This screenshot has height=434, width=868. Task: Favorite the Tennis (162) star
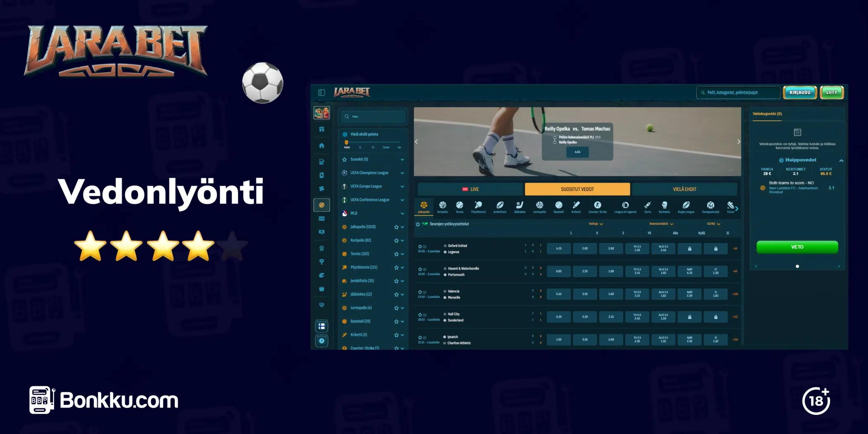tap(396, 254)
